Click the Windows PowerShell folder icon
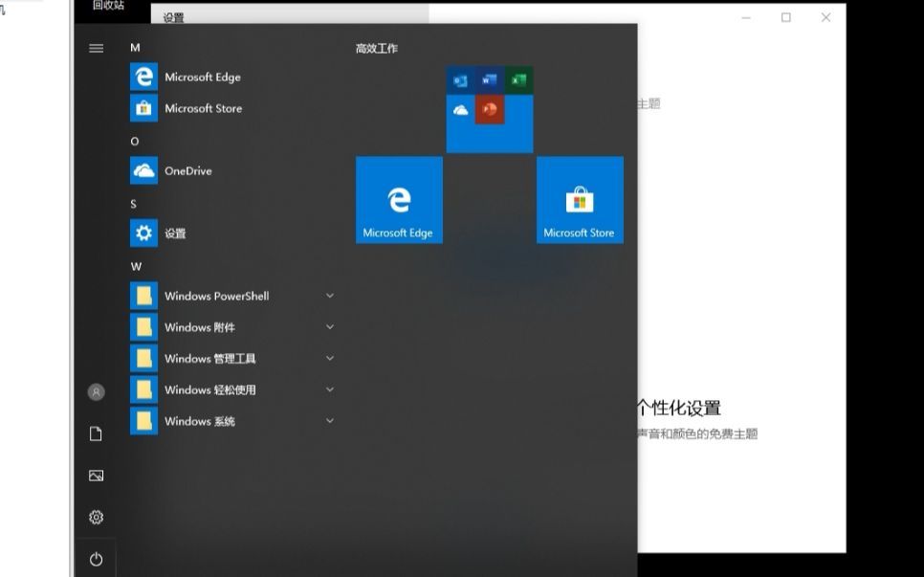The width and height of the screenshot is (924, 577). point(143,296)
